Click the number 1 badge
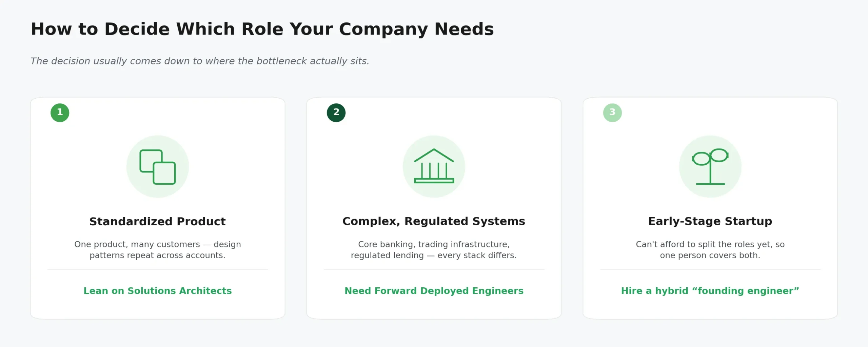Screen dimensions: 868x347 (x=60, y=113)
